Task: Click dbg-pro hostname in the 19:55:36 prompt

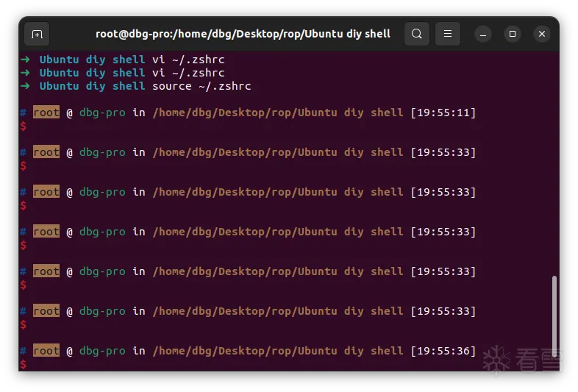Action: point(102,351)
